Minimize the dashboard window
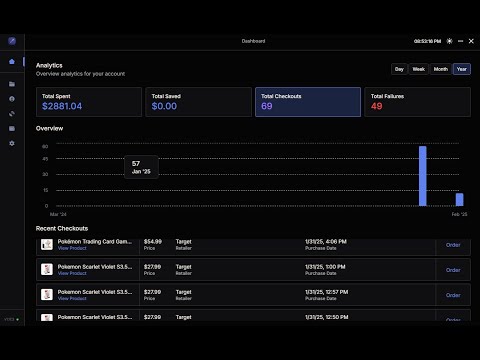 (461, 41)
